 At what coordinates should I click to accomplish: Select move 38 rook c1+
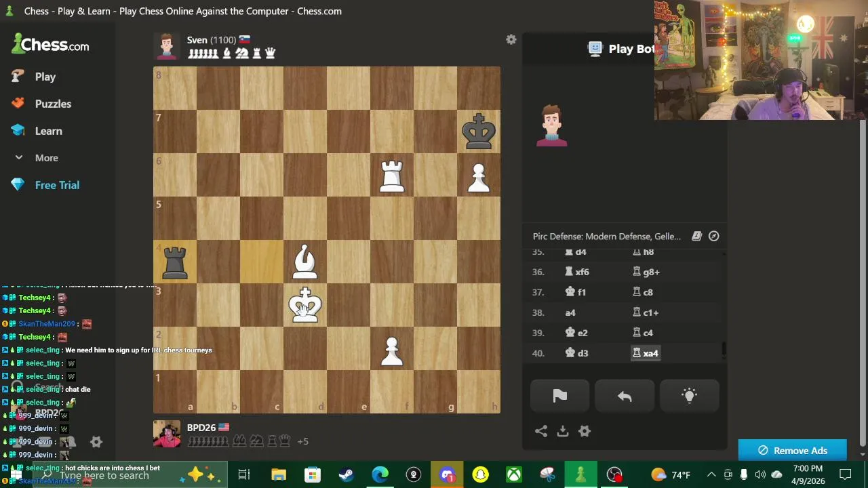click(646, 312)
